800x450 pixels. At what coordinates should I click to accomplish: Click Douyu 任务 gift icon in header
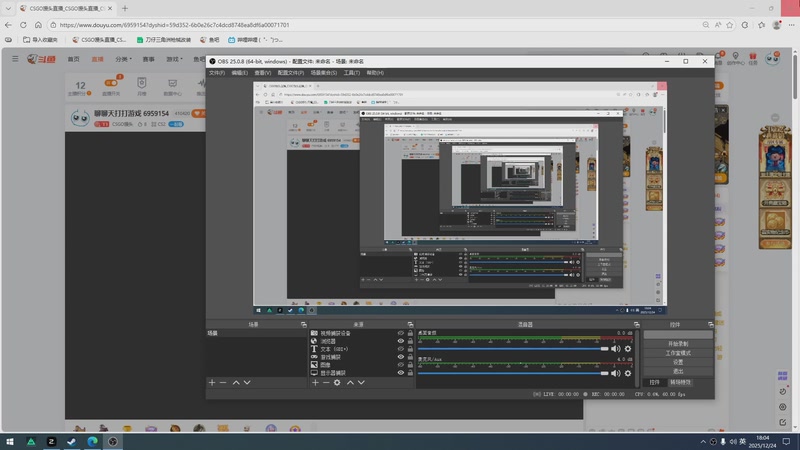click(x=753, y=59)
